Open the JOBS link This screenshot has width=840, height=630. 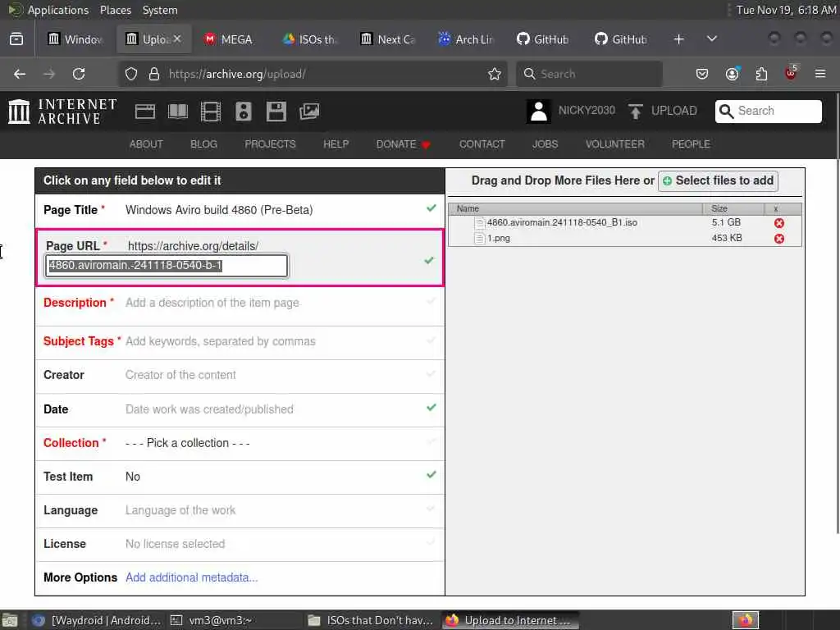pos(545,144)
